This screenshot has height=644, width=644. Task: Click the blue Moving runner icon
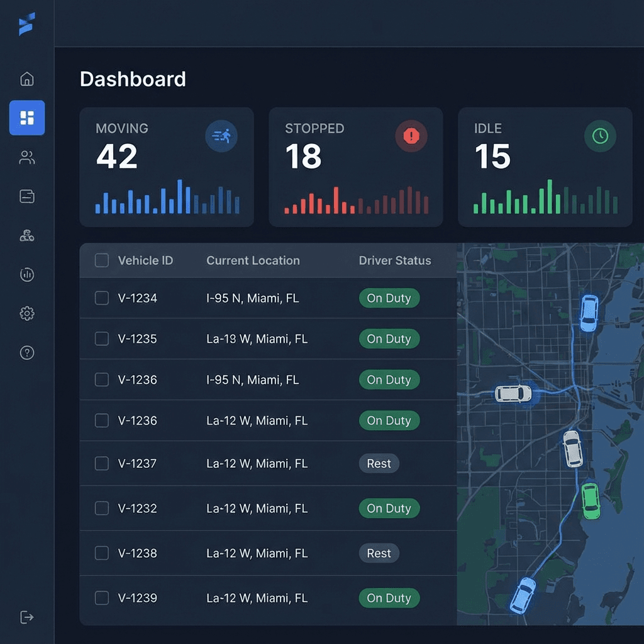point(221,136)
